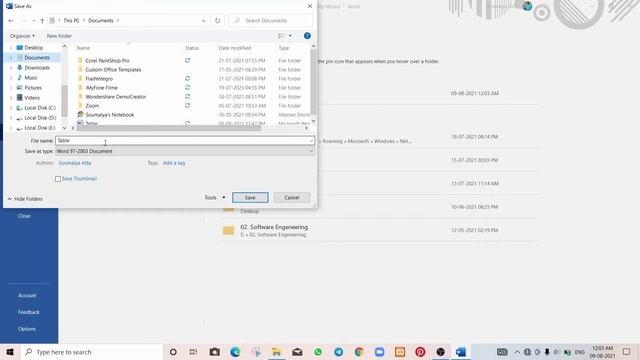Sort files by the Name column header

pos(83,48)
